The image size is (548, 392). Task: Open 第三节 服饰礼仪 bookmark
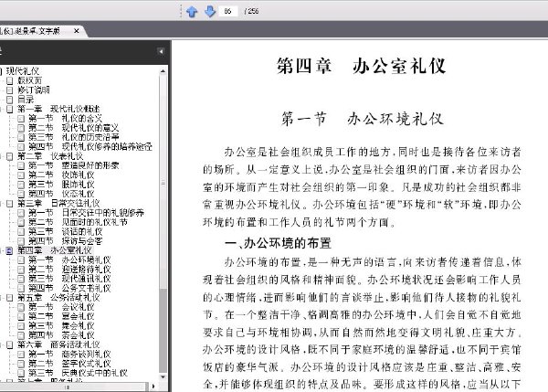click(61, 185)
